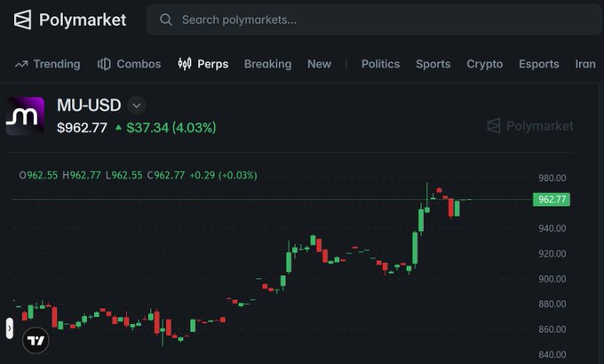Click the 860.00 price scale label
The image size is (604, 364).
pos(552,329)
